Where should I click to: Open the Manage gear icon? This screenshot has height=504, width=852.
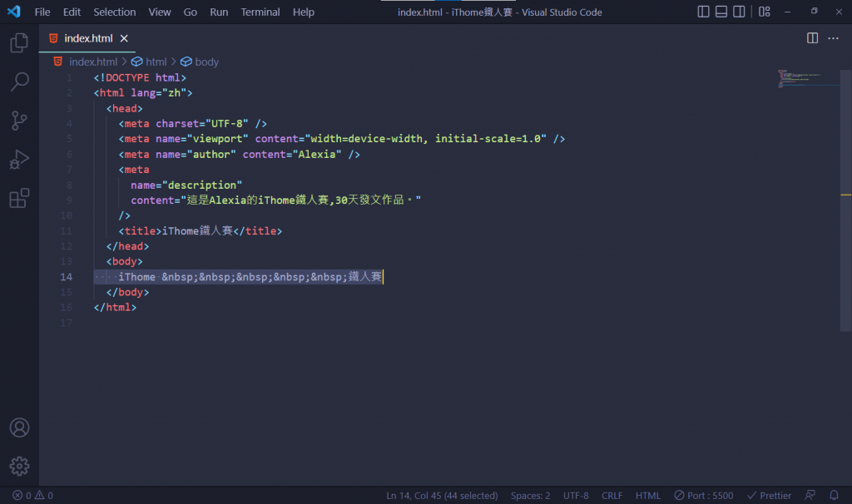[19, 466]
